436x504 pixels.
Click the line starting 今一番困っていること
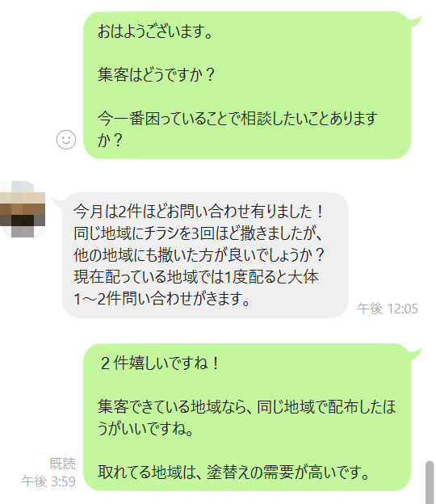pyautogui.click(x=237, y=118)
